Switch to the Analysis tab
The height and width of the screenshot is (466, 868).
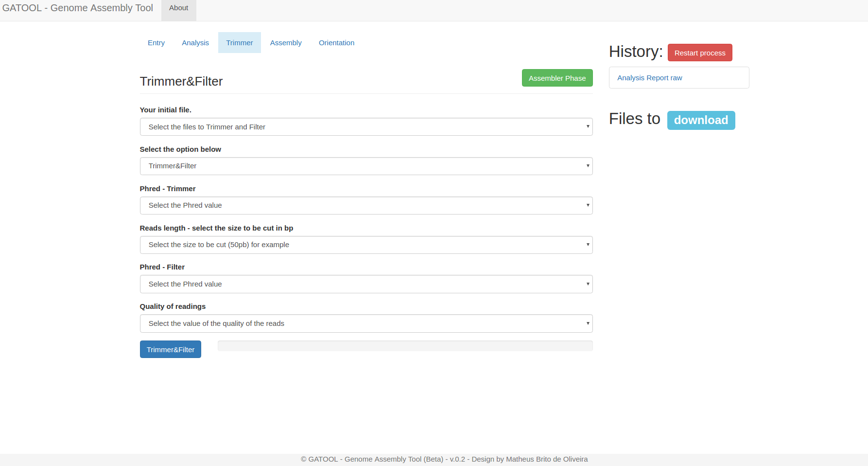tap(195, 42)
